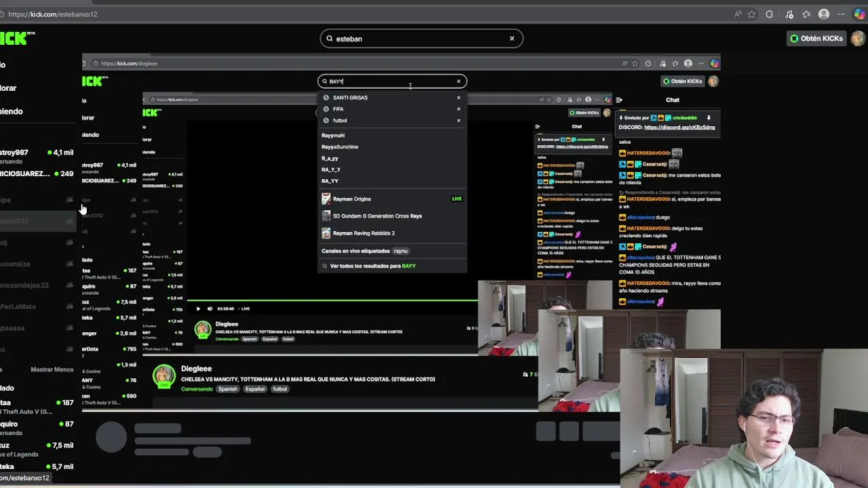Open outer sidebar channel with 187 viewers
Screen dimensions: 868x488
(37, 407)
